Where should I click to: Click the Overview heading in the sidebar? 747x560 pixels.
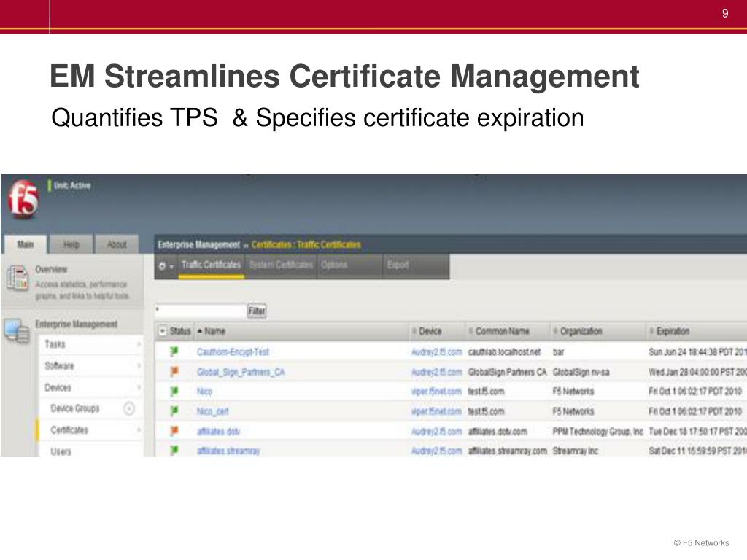(52, 269)
